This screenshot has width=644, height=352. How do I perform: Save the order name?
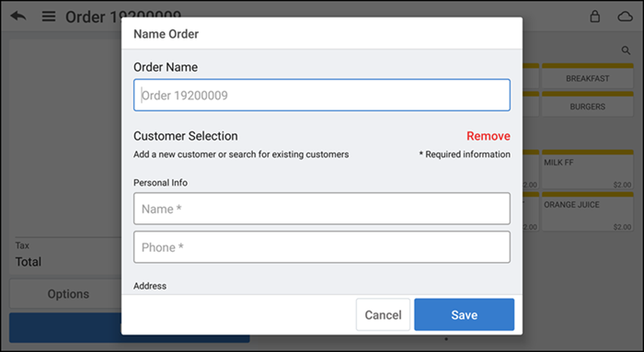[464, 314]
